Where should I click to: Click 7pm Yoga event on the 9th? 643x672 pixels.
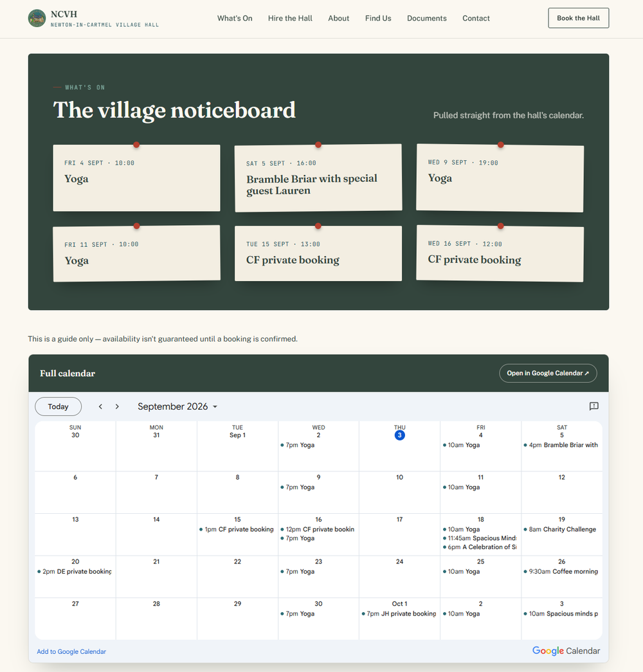318,487
